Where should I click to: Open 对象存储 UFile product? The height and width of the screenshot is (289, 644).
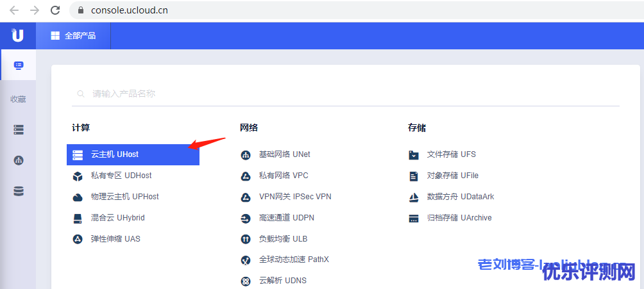[453, 176]
